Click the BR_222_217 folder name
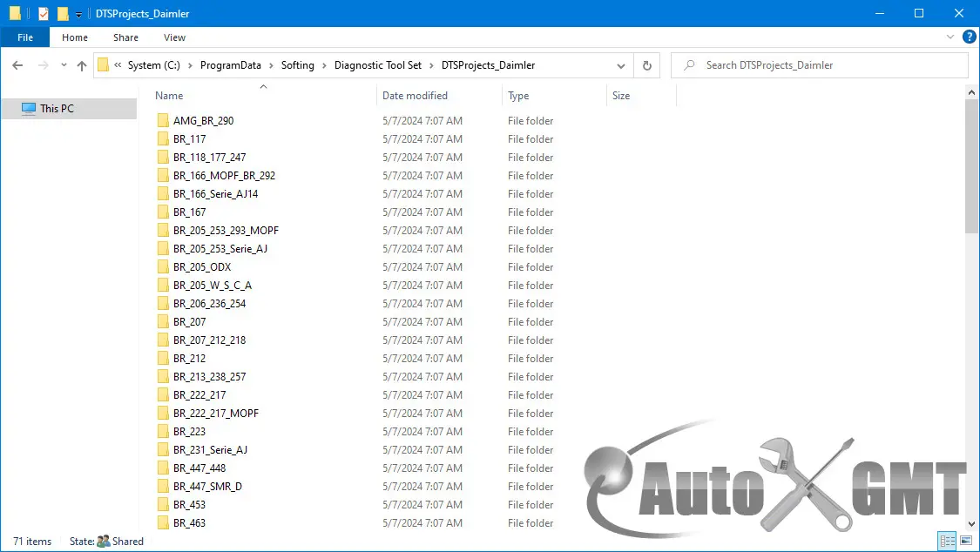980x552 pixels. (x=199, y=394)
